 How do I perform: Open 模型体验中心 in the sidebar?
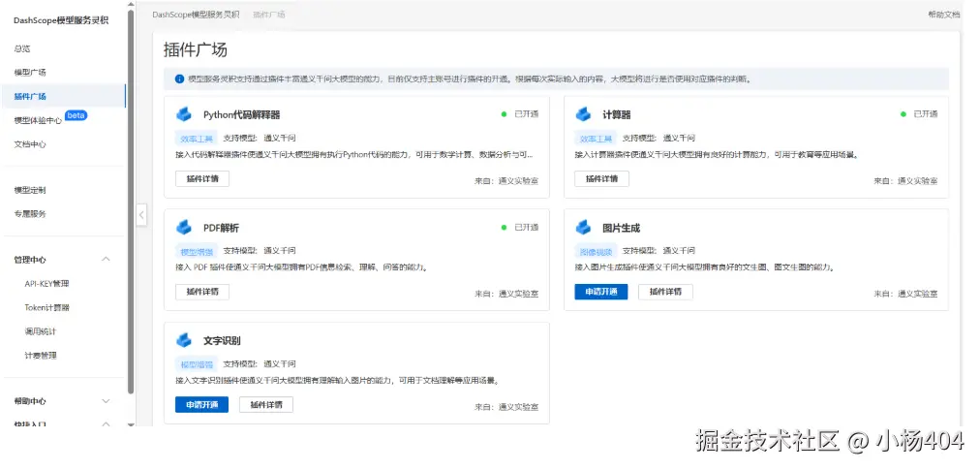pos(38,120)
